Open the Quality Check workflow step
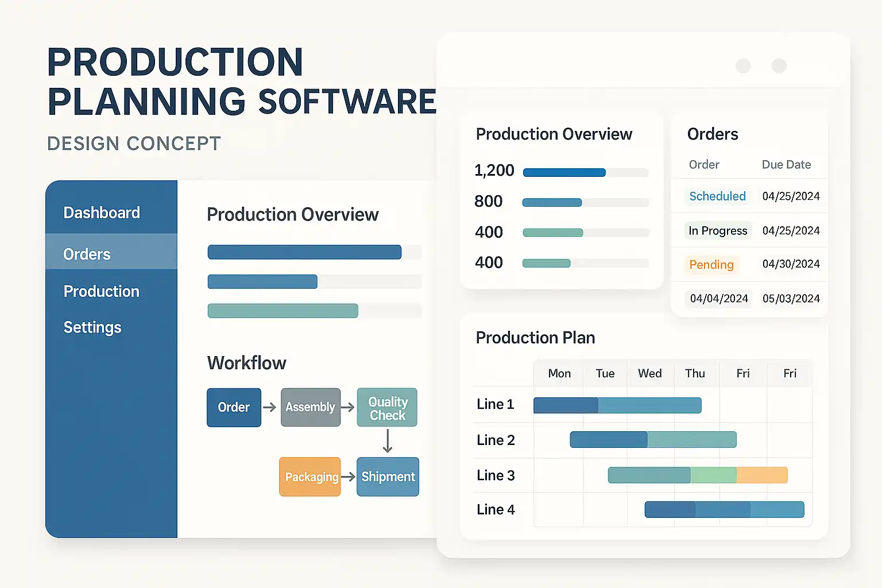Image resolution: width=882 pixels, height=588 pixels. pos(387,407)
